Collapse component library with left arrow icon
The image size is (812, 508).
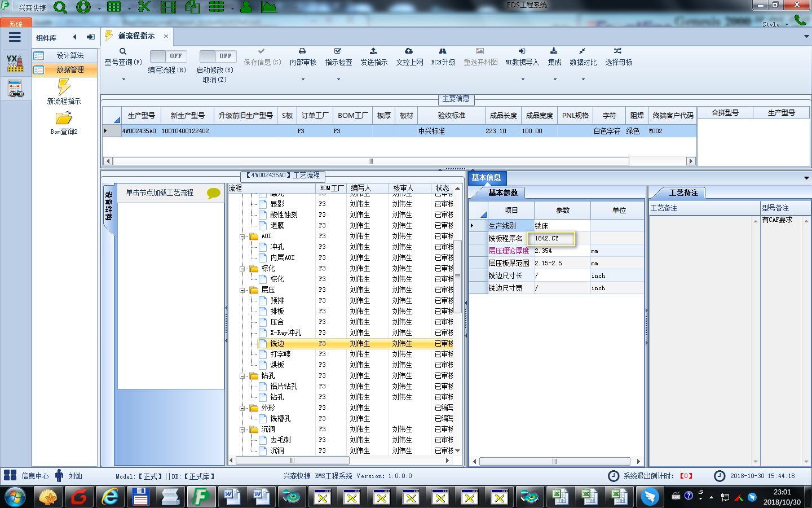[x=74, y=37]
